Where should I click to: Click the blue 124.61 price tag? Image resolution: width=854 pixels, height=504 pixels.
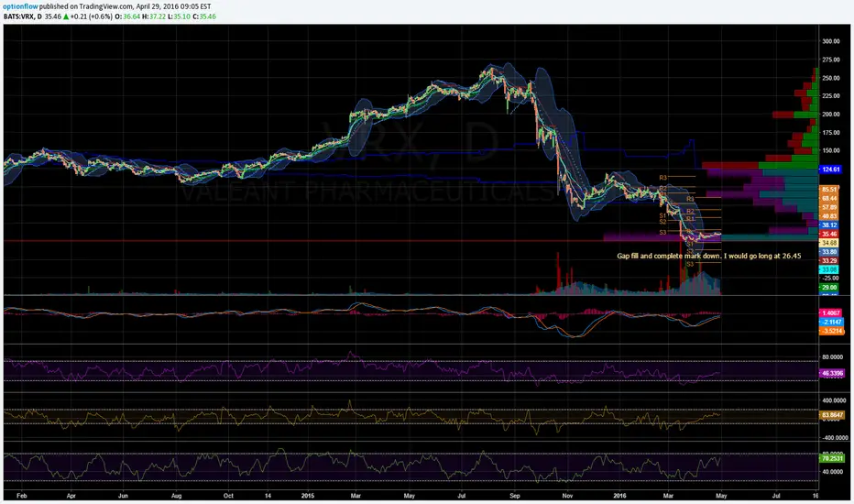click(830, 170)
